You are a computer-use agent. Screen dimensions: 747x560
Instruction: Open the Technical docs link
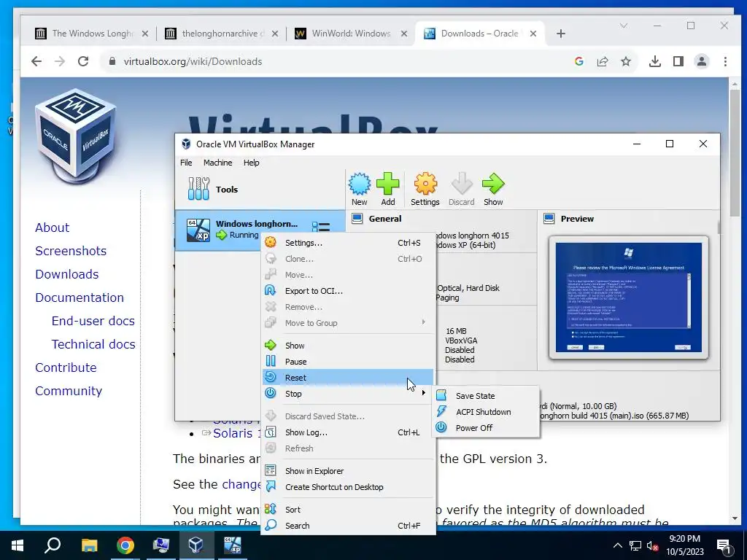[93, 344]
